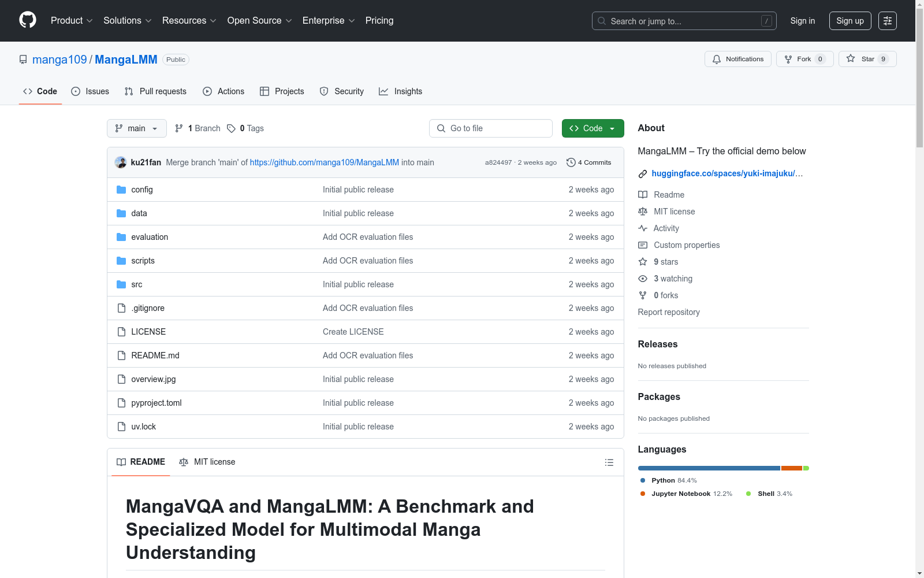The height and width of the screenshot is (578, 924).
Task: Click the tag icon beside 0 Tags
Action: click(x=231, y=128)
